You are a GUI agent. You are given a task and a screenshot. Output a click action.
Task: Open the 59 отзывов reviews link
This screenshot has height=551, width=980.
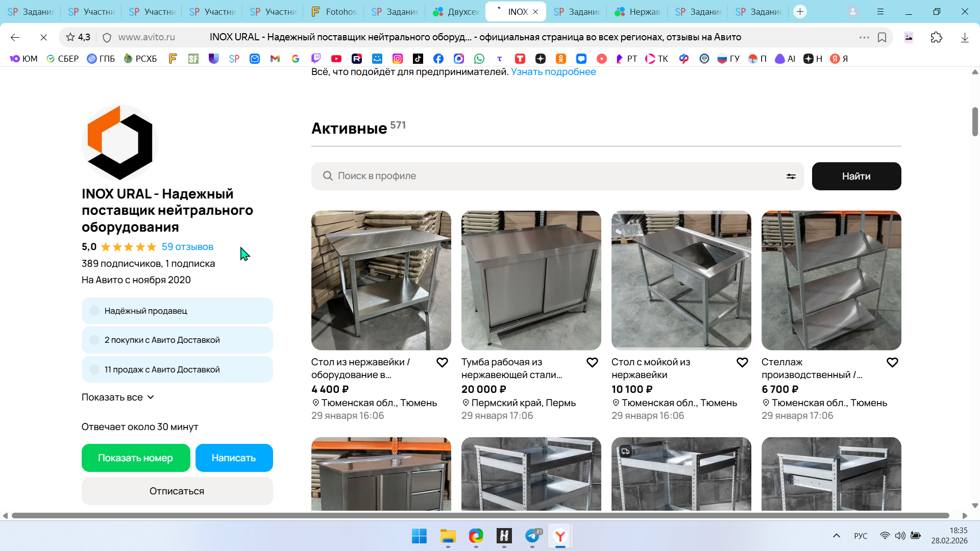(x=187, y=247)
